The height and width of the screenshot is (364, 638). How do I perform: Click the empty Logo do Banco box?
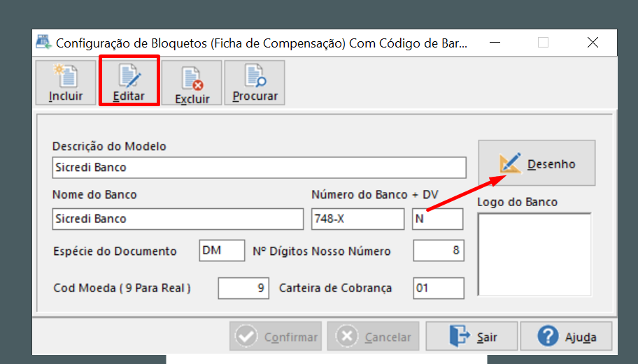534,254
